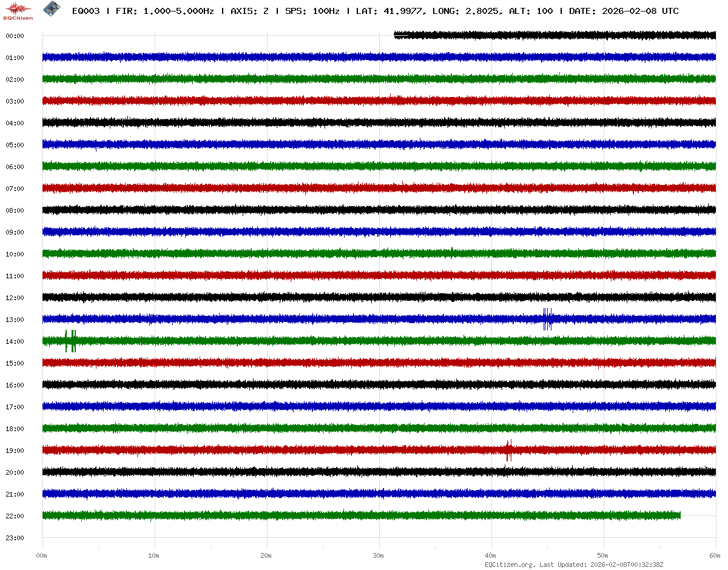This screenshot has height=570, width=728.
Task: Click the 60m label on the time axis
Action: (x=715, y=555)
